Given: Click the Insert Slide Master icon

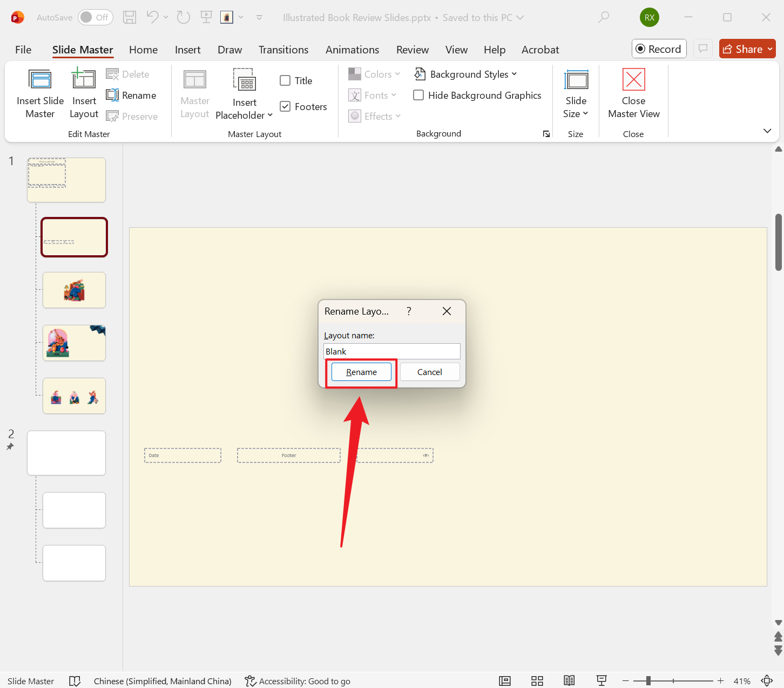Looking at the screenshot, I should pos(40,80).
